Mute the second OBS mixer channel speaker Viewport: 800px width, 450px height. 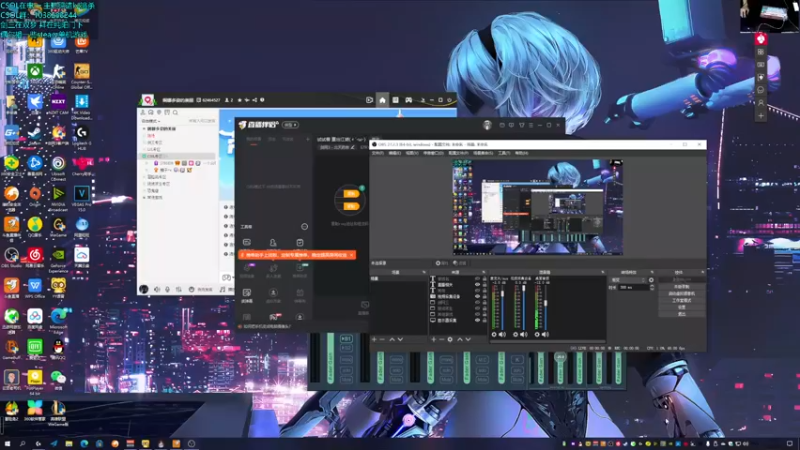pos(524,335)
